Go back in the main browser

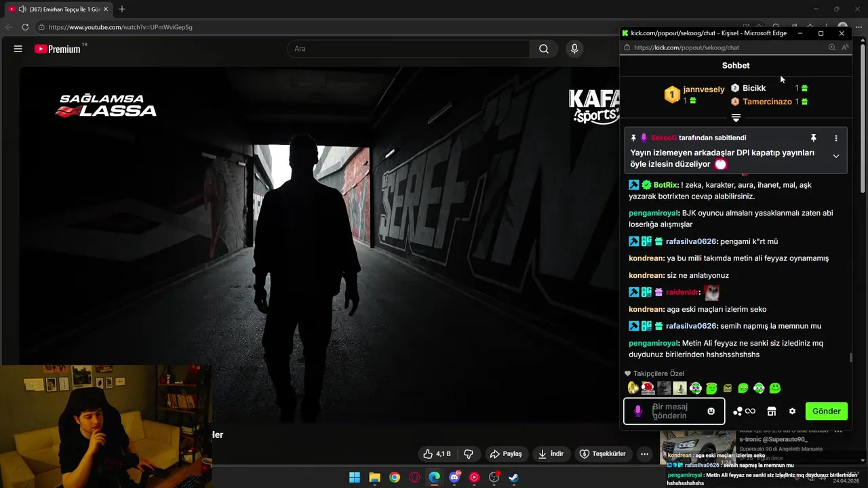point(9,27)
